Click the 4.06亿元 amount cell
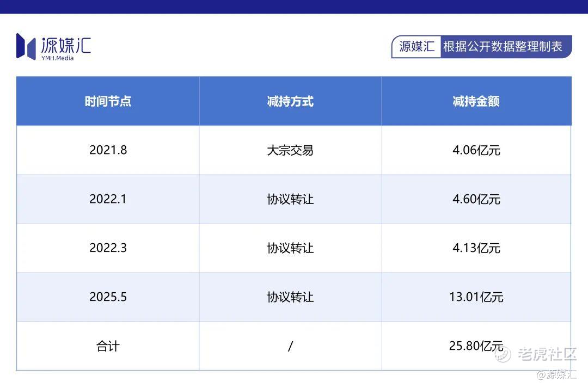This screenshot has width=588, height=388. click(x=476, y=150)
